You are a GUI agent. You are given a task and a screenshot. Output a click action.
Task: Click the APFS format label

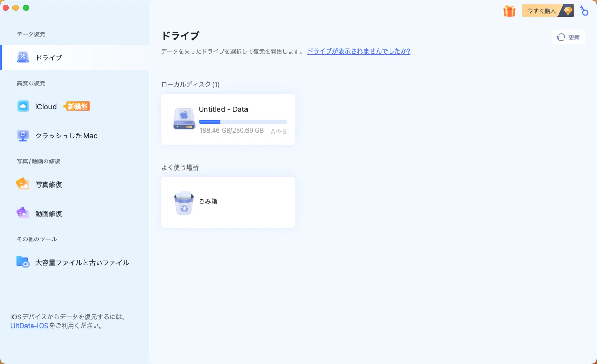[x=279, y=132]
